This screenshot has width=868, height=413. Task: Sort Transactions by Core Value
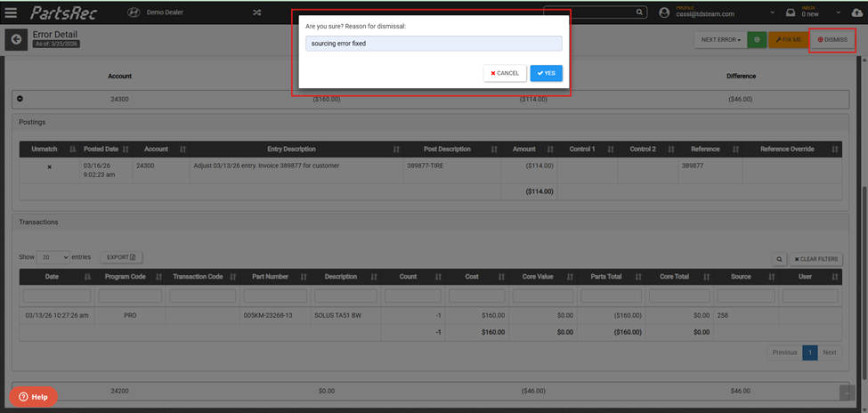(542, 276)
